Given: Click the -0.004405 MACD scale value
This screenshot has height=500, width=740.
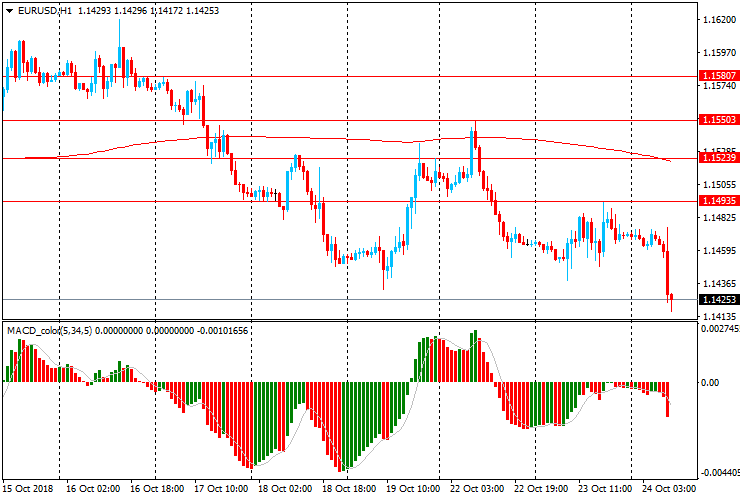Looking at the screenshot, I should coord(718,473).
